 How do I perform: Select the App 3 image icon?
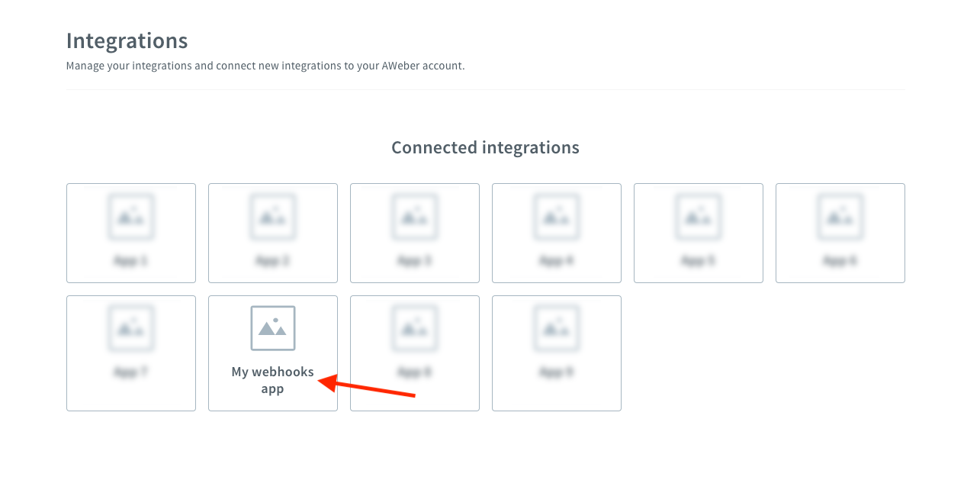pos(415,217)
